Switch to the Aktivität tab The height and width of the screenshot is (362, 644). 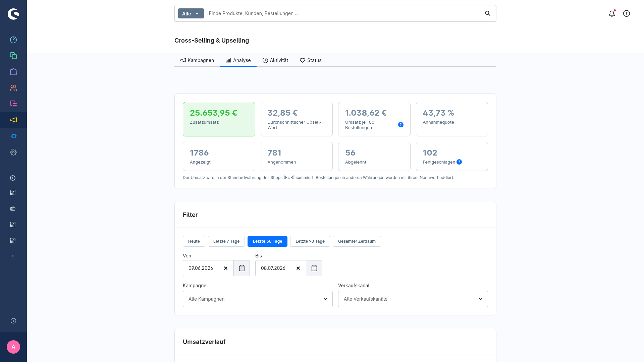pyautogui.click(x=275, y=60)
